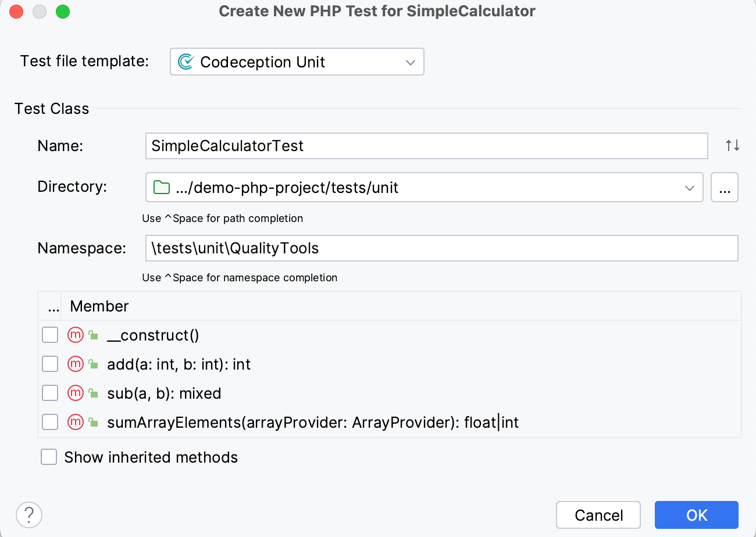Click the folder icon in the Directory field

pos(161,187)
